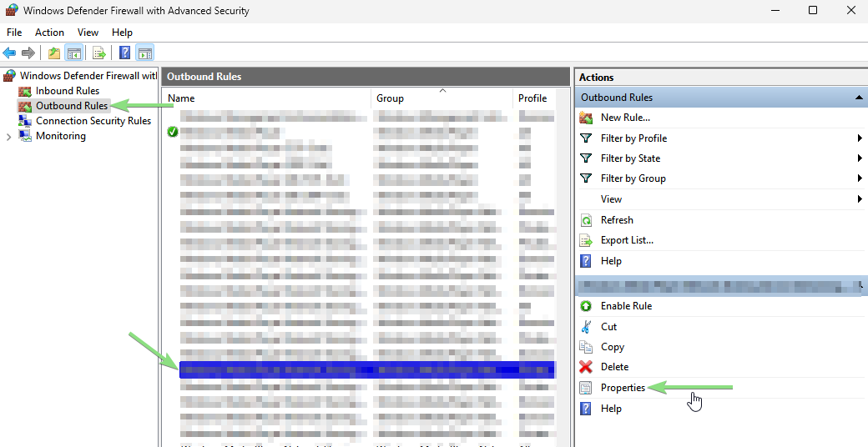Click the green enabled checkmark rule icon
The image size is (868, 447).
coord(173,132)
